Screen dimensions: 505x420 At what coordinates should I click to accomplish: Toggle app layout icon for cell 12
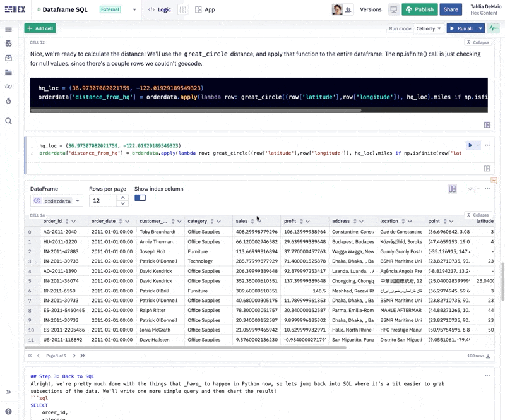click(487, 125)
